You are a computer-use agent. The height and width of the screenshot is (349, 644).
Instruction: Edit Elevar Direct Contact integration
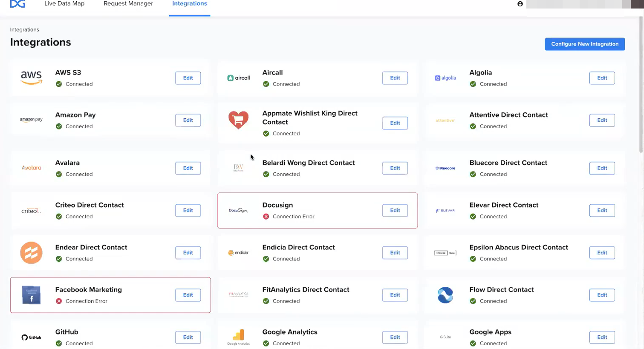602,210
